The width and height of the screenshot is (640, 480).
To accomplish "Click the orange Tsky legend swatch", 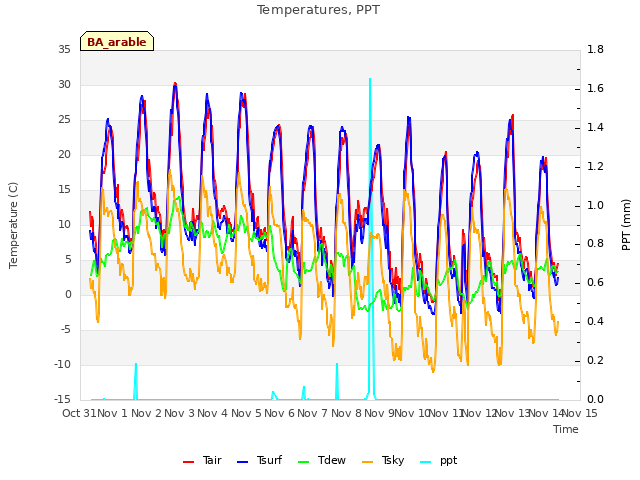I will pos(367,462).
